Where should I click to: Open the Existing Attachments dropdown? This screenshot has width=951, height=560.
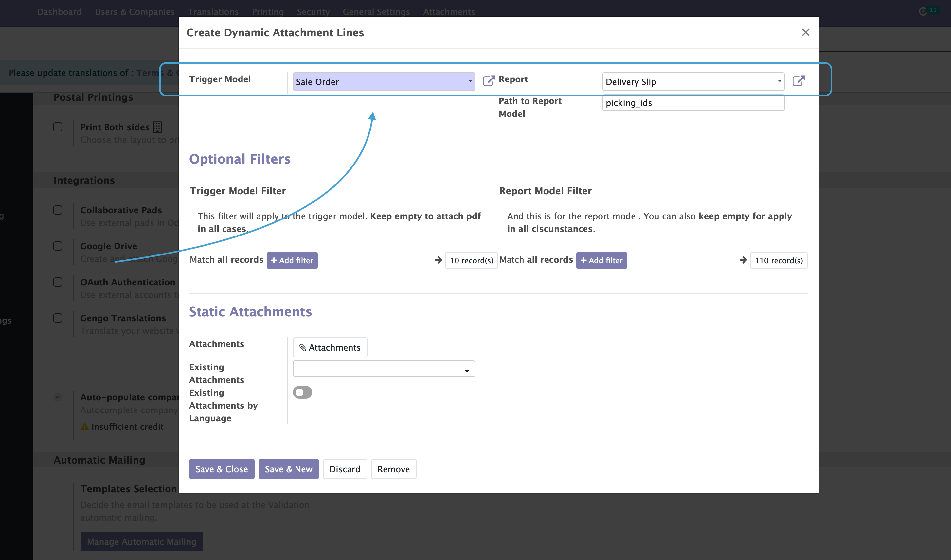(384, 369)
